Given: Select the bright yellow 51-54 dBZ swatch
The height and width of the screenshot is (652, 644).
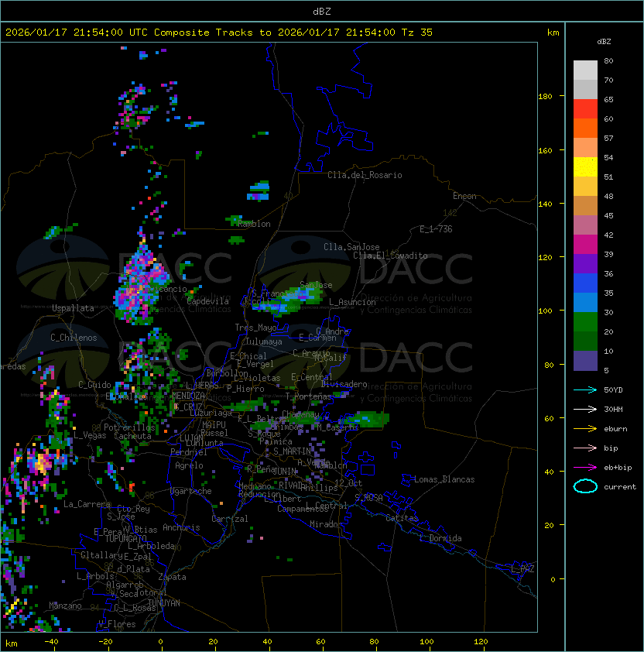Looking at the screenshot, I should [585, 167].
